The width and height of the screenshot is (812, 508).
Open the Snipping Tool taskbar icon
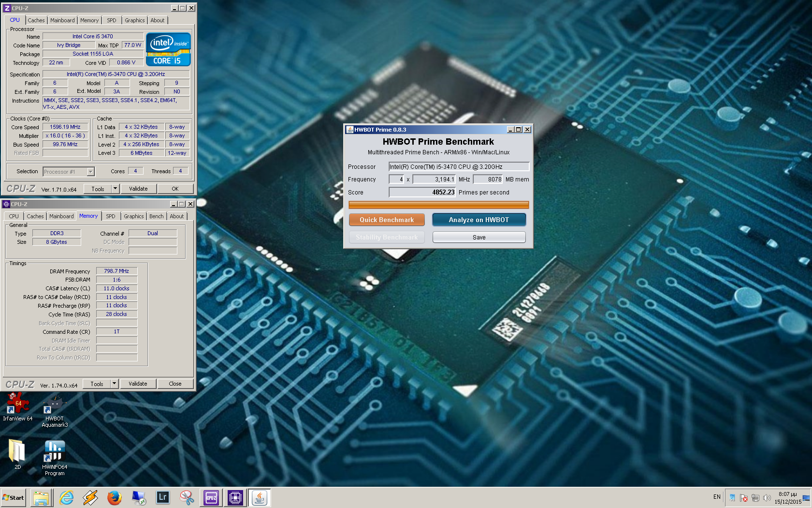click(187, 497)
